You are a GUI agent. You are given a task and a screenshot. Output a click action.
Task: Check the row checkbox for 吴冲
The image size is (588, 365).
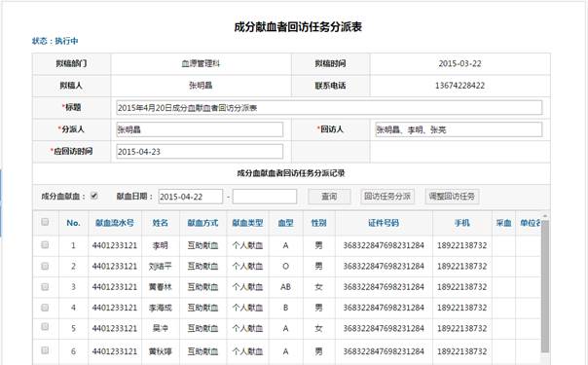click(45, 327)
